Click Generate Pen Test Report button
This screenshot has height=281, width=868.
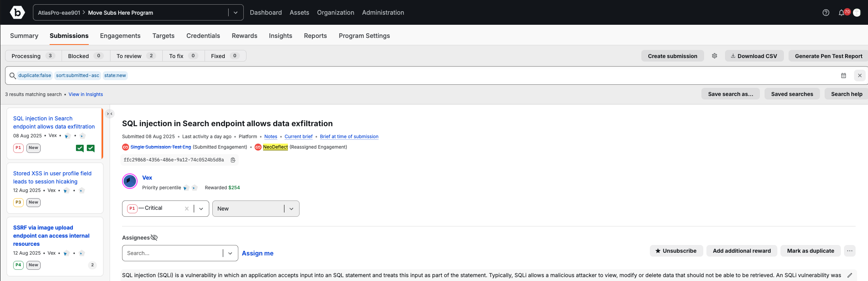tap(828, 56)
